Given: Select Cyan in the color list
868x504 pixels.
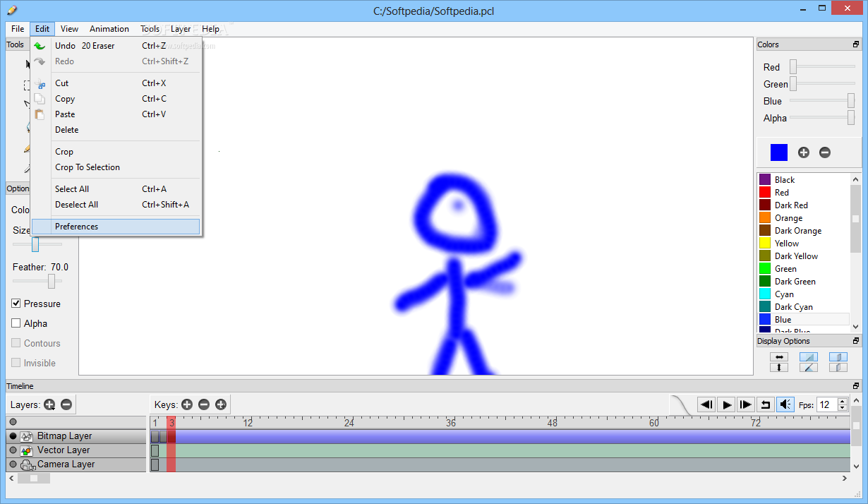Looking at the screenshot, I should (x=804, y=294).
